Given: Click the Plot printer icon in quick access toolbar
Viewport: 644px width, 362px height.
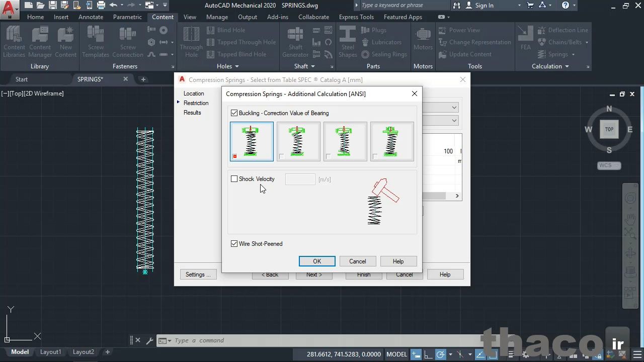Looking at the screenshot, I should pyautogui.click(x=101, y=6).
